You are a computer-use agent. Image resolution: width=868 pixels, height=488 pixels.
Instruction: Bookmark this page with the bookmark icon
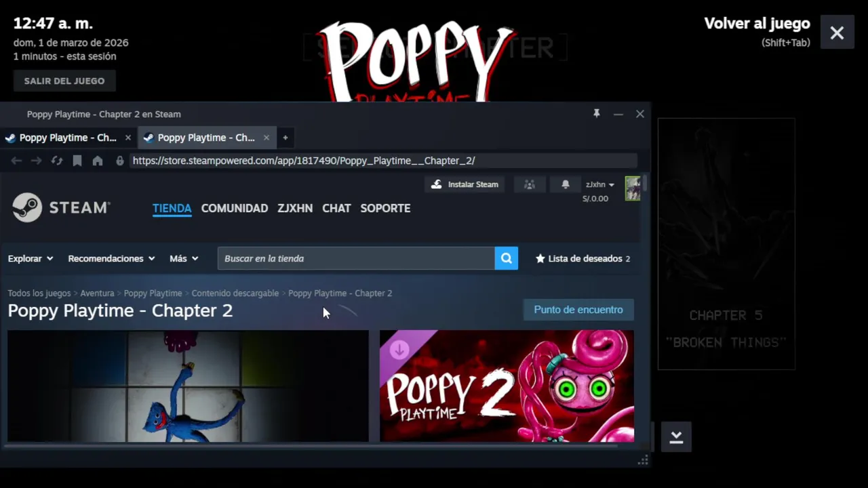coord(77,161)
